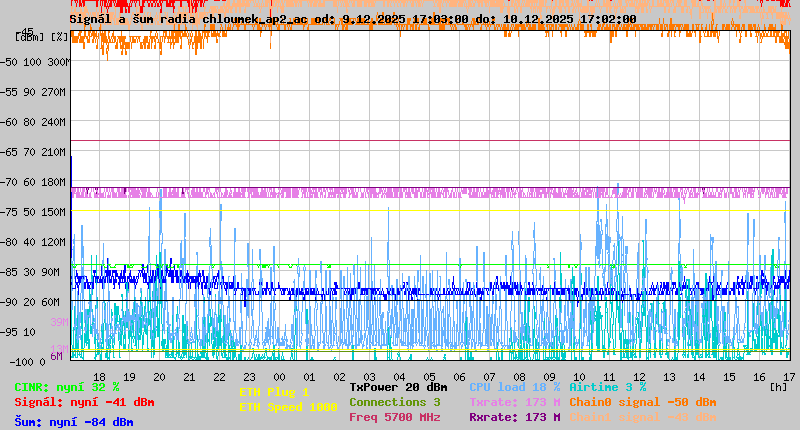The width and height of the screenshot is (800, 430).
Task: Select the '11' hour label on the x-axis
Action: (609, 377)
